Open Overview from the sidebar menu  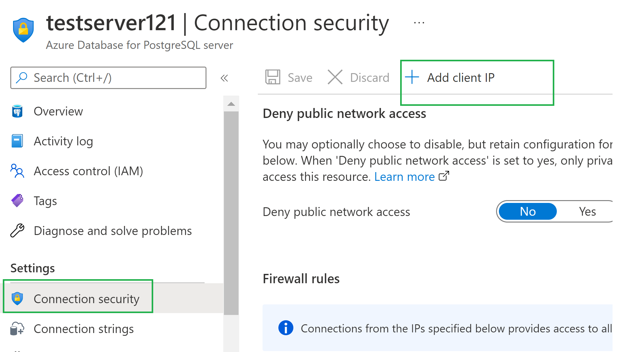pyautogui.click(x=58, y=111)
